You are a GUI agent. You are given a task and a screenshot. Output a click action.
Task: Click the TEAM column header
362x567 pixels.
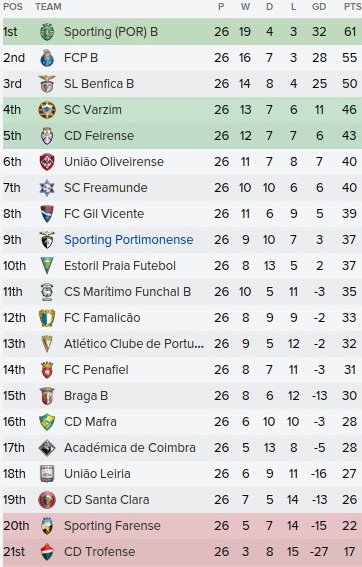48,7
